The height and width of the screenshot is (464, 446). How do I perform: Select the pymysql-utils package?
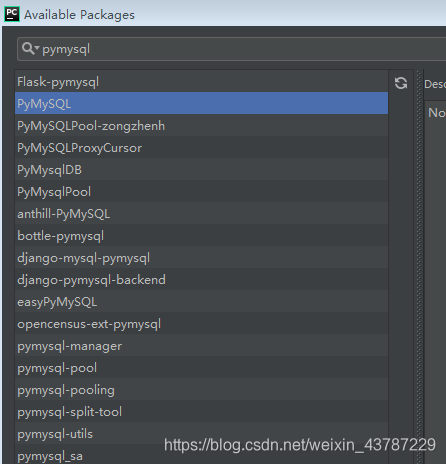(201, 433)
